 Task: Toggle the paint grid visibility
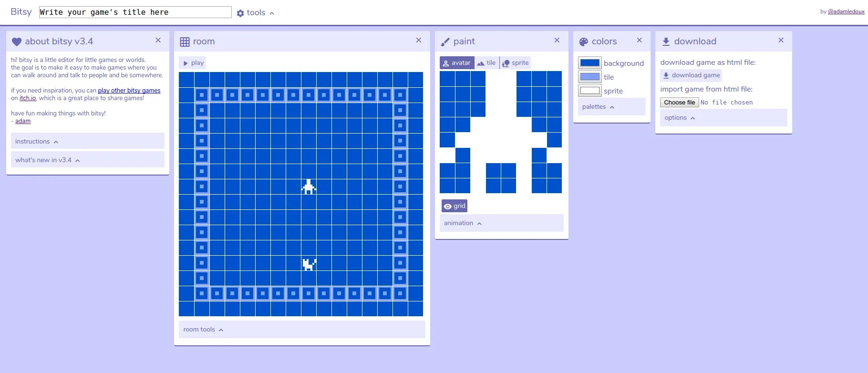[455, 206]
